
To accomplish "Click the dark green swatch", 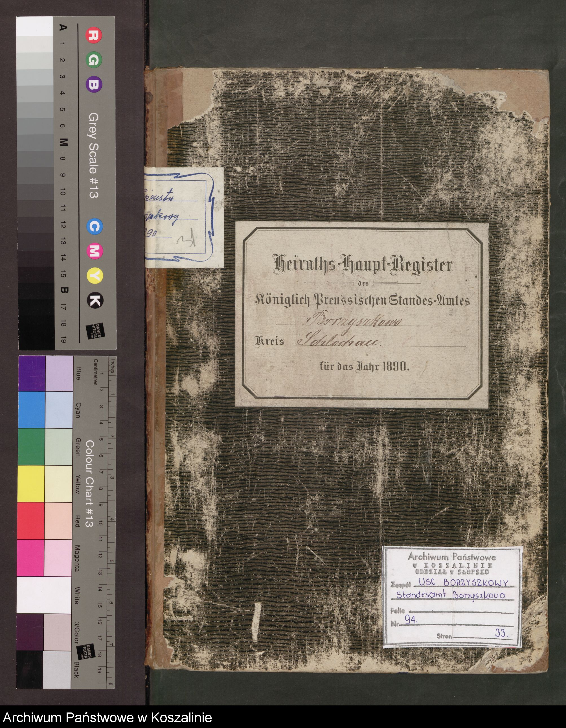I will pyautogui.click(x=31, y=447).
